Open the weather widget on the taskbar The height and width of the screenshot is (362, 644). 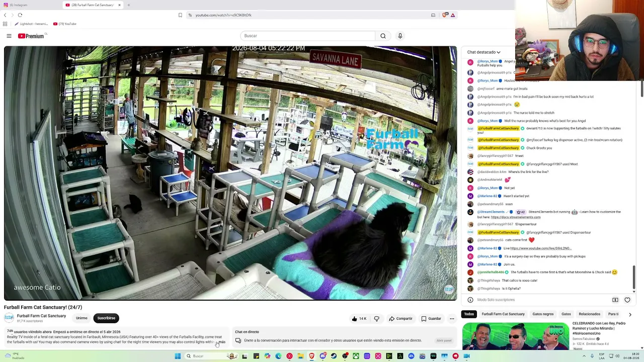click(x=15, y=356)
